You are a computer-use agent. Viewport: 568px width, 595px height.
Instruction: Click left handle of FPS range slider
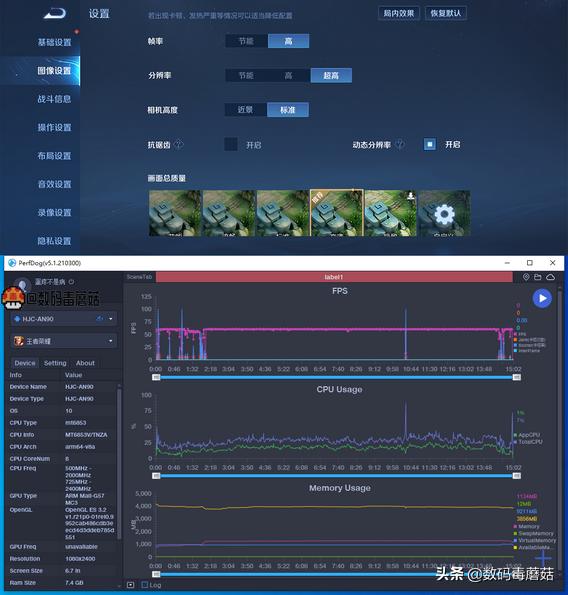(x=156, y=377)
